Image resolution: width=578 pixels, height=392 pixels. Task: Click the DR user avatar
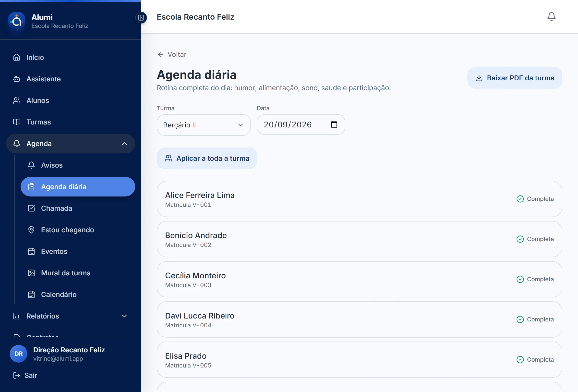coord(19,354)
